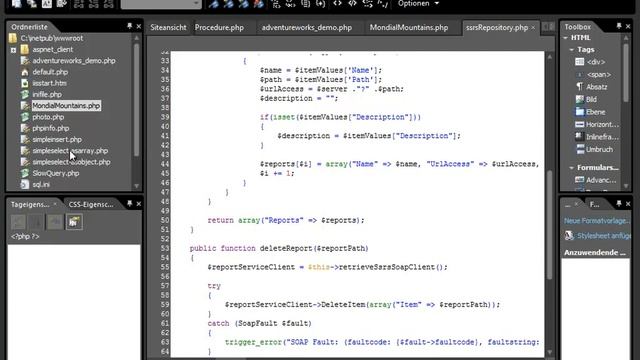The width and height of the screenshot is (640, 360).
Task: Open the empty combo box in the top toolbar
Action: pyautogui.click(x=161, y=4)
